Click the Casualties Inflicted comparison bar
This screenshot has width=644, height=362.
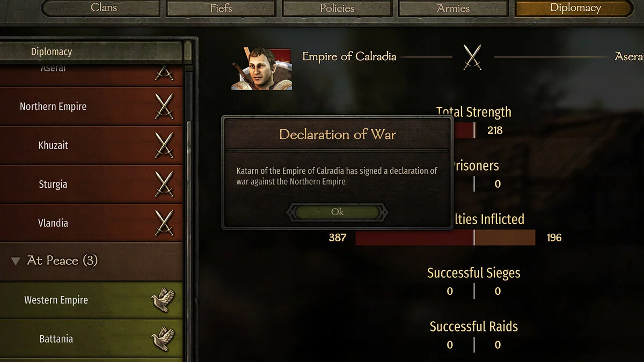coord(445,238)
